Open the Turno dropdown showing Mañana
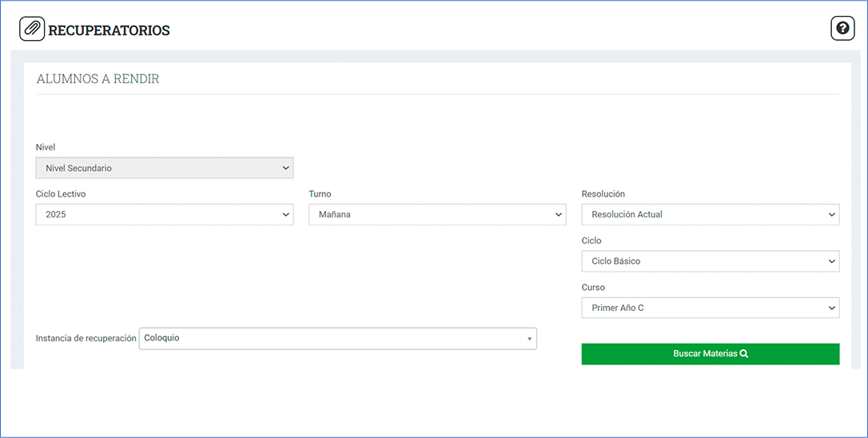This screenshot has width=868, height=438. [x=437, y=214]
